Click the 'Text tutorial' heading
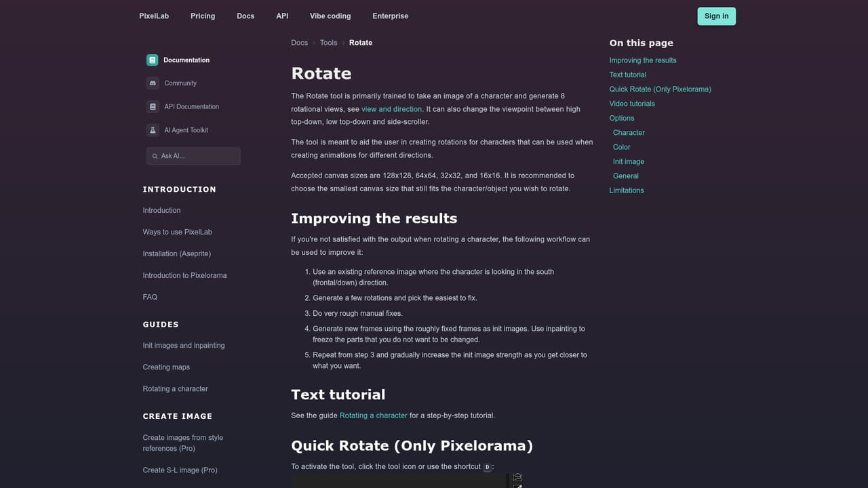Image resolution: width=868 pixels, height=488 pixels. click(338, 394)
